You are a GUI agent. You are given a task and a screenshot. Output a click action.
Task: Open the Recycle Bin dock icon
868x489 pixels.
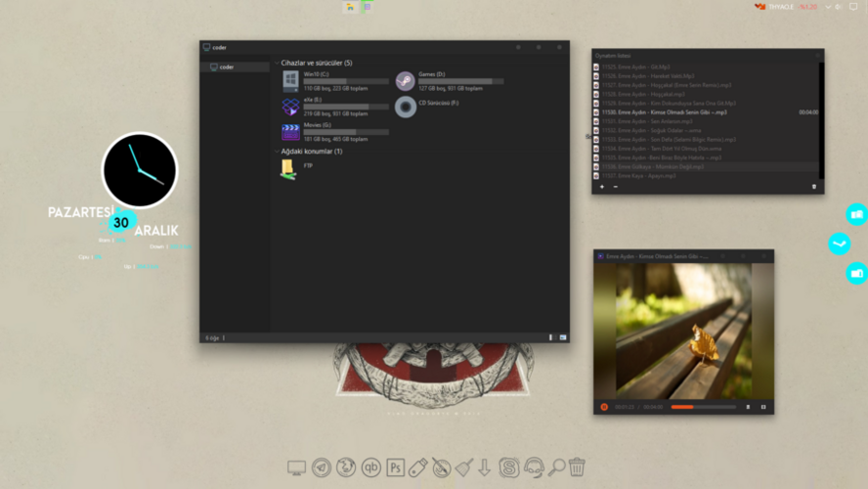click(577, 467)
